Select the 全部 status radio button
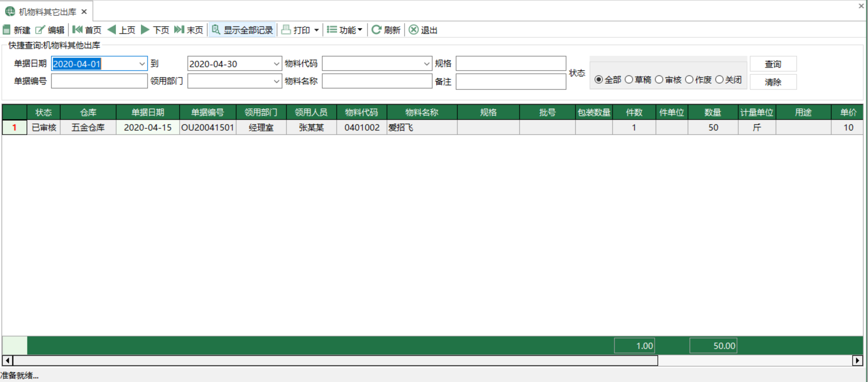 [599, 79]
